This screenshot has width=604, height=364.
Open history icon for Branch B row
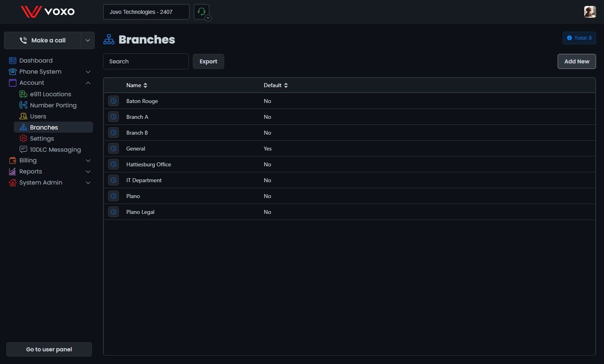[x=114, y=133]
